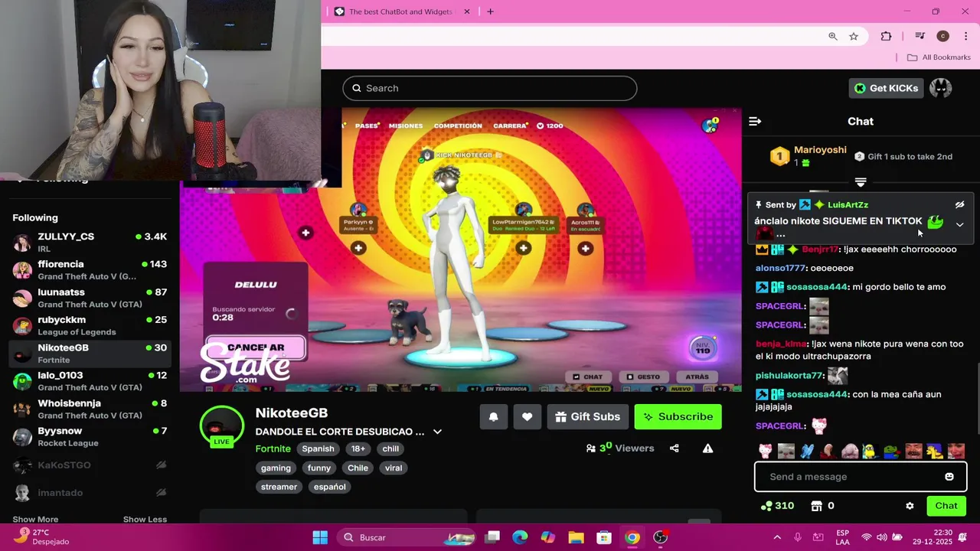Select offline channel imantado
The image size is (980, 551).
click(90, 493)
